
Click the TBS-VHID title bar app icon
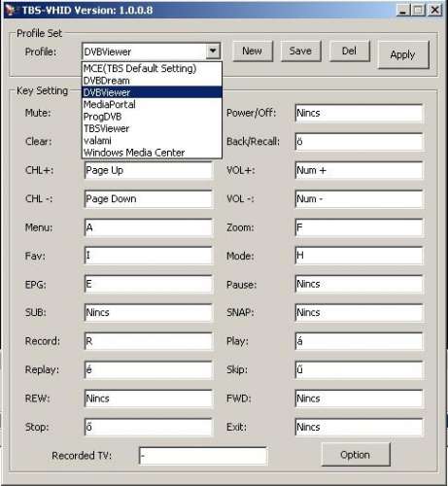coord(11,10)
